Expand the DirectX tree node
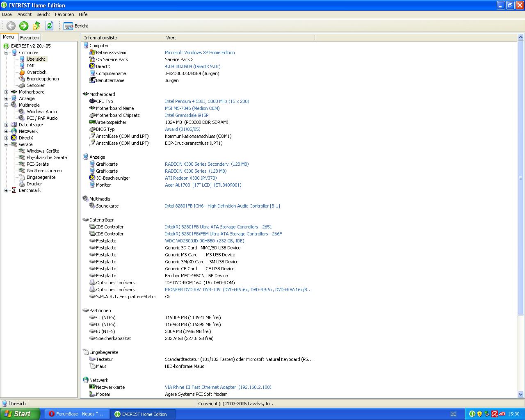Screen dimensions: 525x420 point(6,138)
